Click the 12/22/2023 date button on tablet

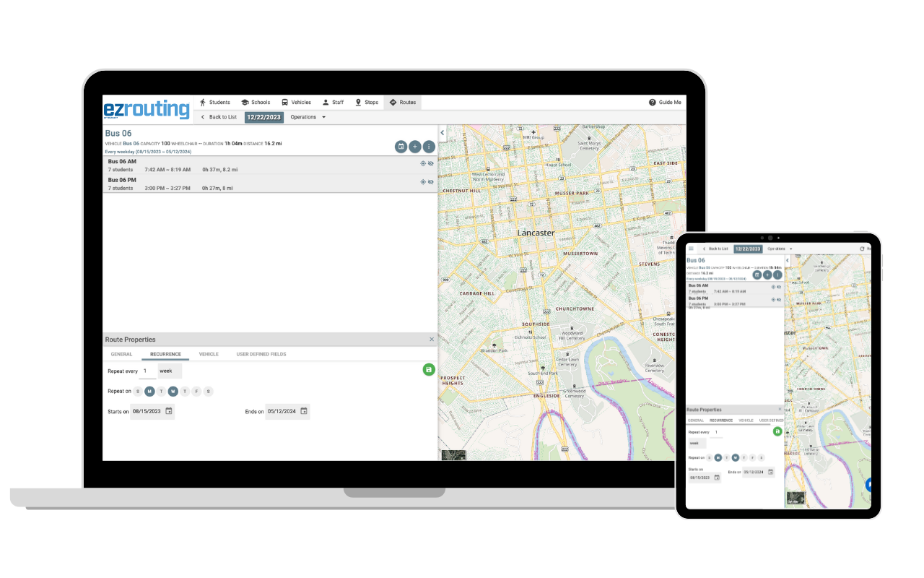pyautogui.click(x=748, y=249)
